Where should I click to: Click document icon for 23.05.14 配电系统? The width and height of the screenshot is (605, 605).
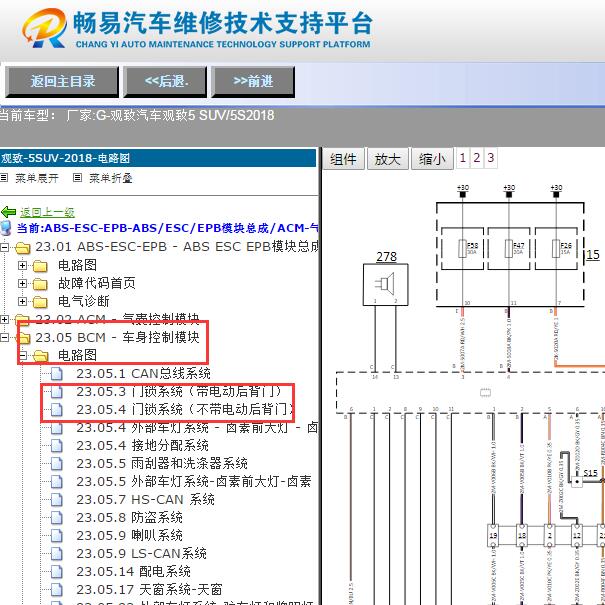57,571
